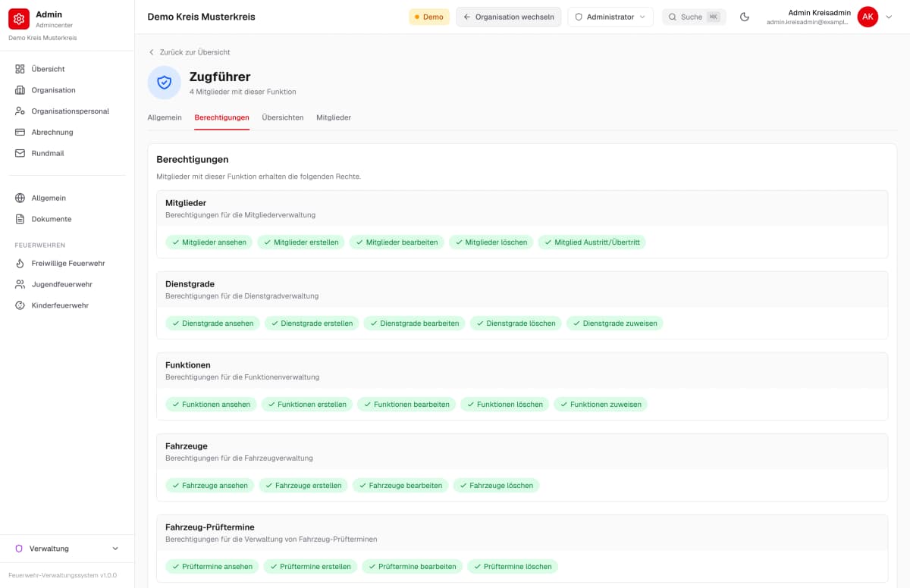The width and height of the screenshot is (910, 588).
Task: Open the Administrator role dropdown
Action: tap(610, 17)
